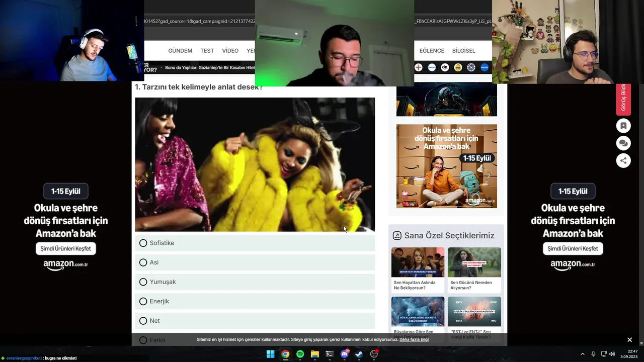Open the ESTJ ve ENTJ personality quiz thumbnail
644x362 pixels.
(474, 311)
